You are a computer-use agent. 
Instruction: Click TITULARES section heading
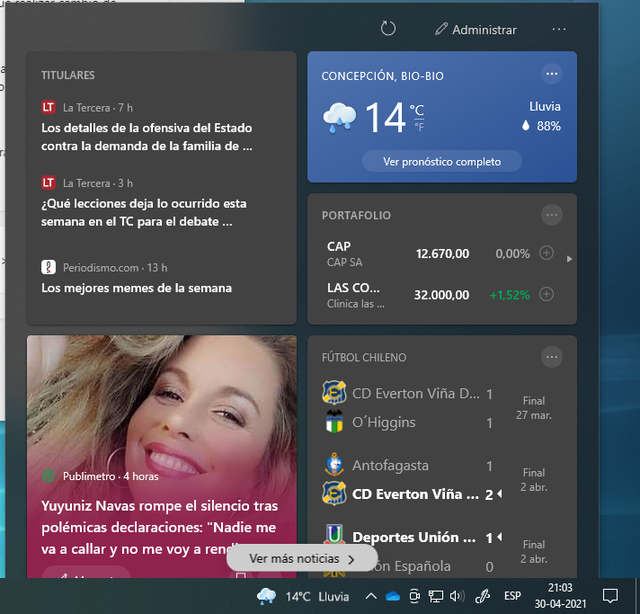pyautogui.click(x=68, y=75)
